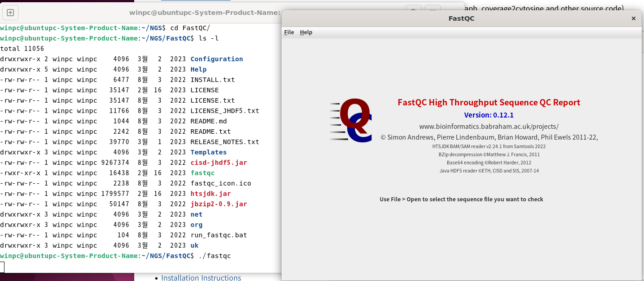Screen dimensions: 644x281
Task: Click 'htsjdk.jar' in the terminal listing
Action: [211, 194]
